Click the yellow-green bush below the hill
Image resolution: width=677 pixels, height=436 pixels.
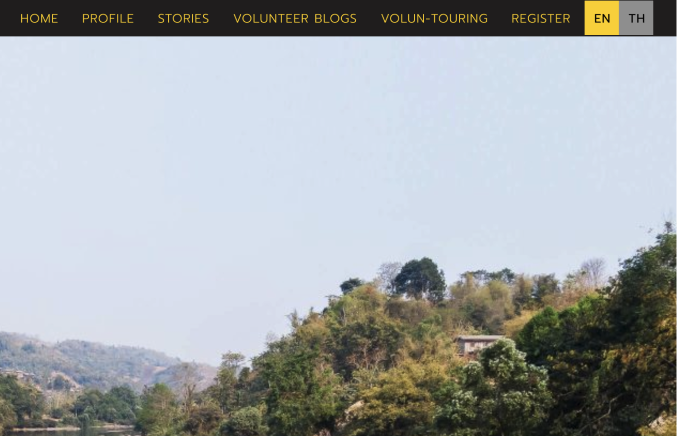tap(389, 401)
